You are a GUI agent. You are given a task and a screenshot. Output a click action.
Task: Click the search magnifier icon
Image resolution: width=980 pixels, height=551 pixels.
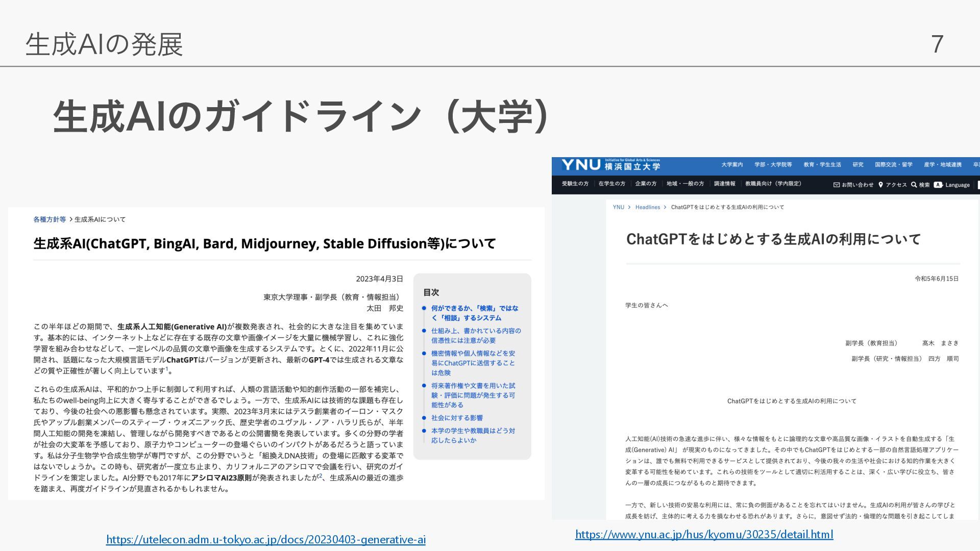pos(914,185)
